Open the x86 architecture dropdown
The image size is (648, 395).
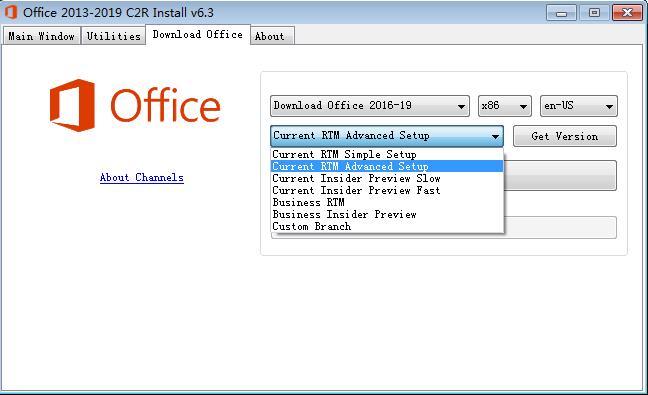point(505,106)
